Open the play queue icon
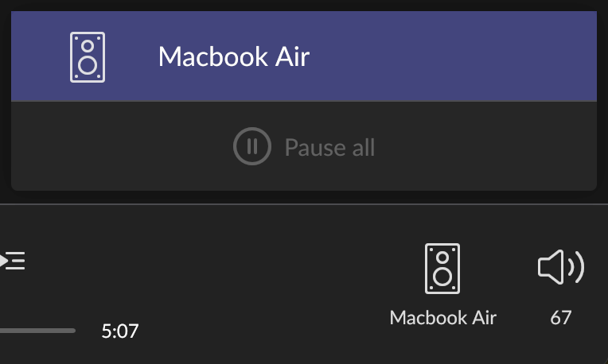 tap(13, 261)
